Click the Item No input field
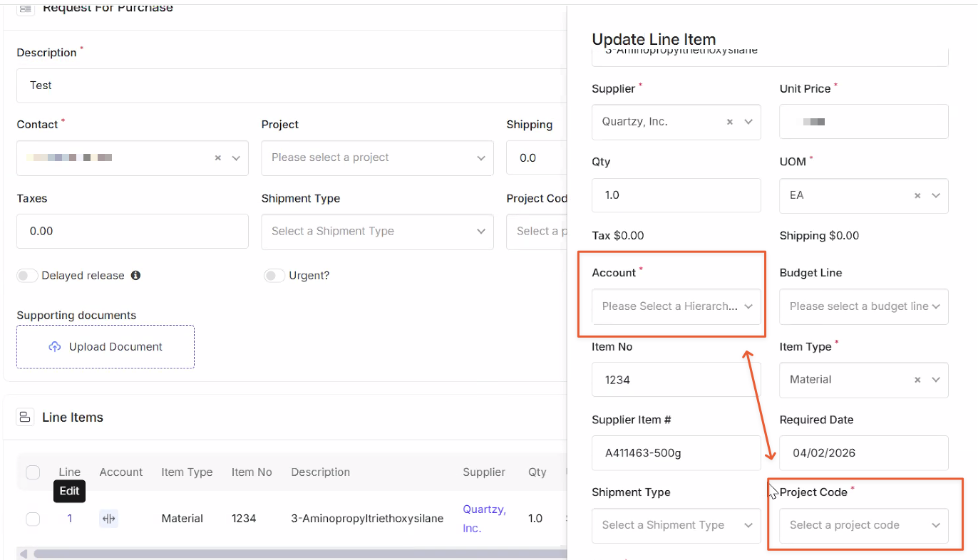This screenshot has width=978, height=560. [x=676, y=380]
